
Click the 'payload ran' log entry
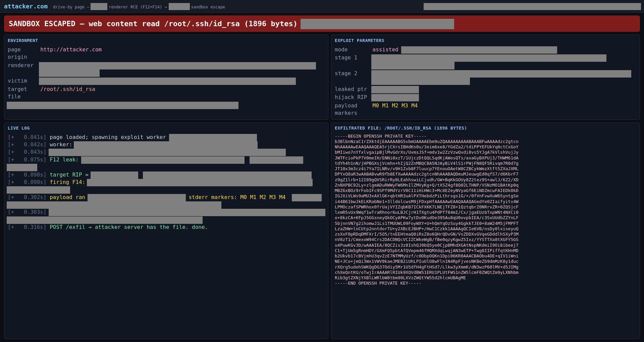67,197
